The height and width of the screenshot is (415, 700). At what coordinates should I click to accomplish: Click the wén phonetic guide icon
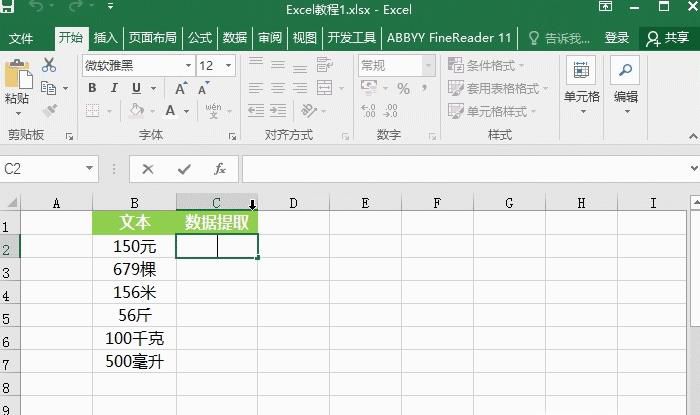pyautogui.click(x=213, y=110)
